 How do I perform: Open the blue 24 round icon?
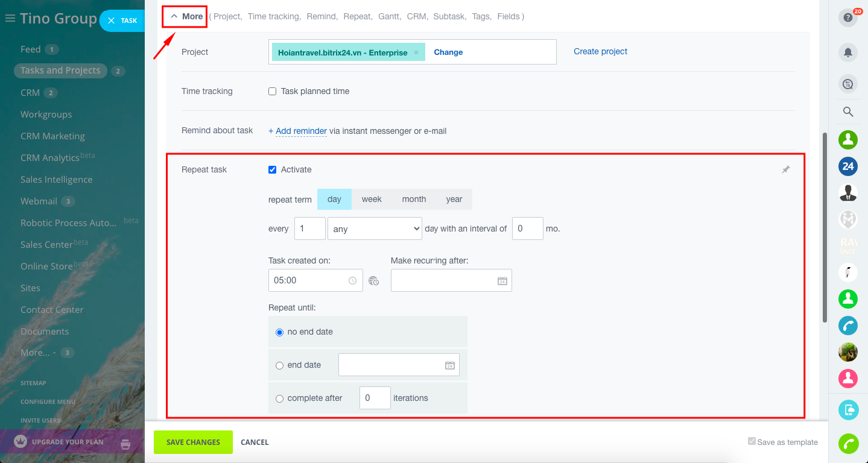848,166
